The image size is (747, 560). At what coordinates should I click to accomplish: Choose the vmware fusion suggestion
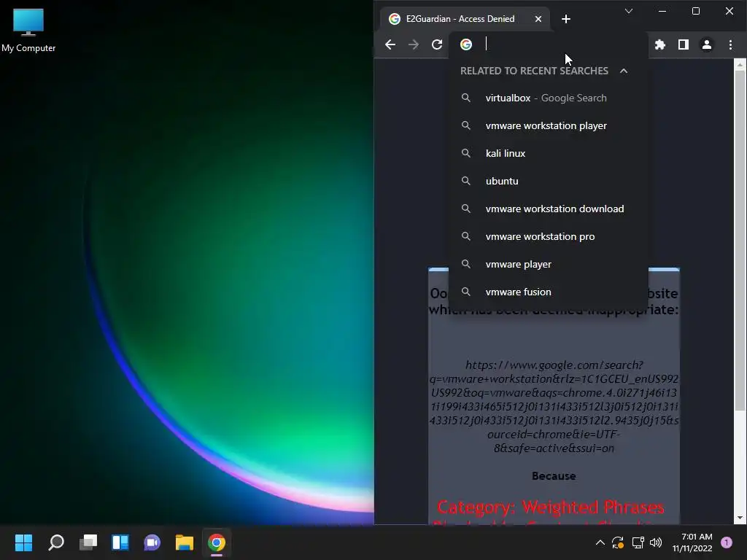(548, 292)
